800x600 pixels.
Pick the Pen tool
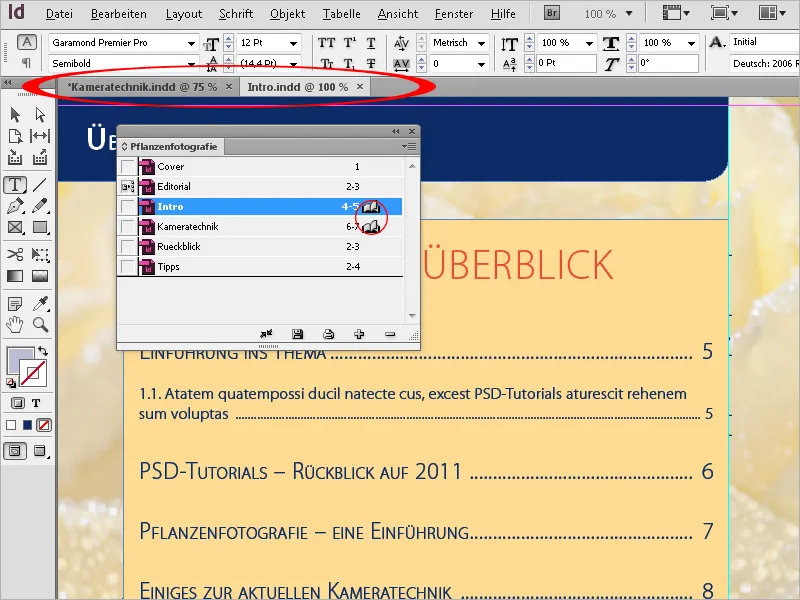click(x=15, y=206)
